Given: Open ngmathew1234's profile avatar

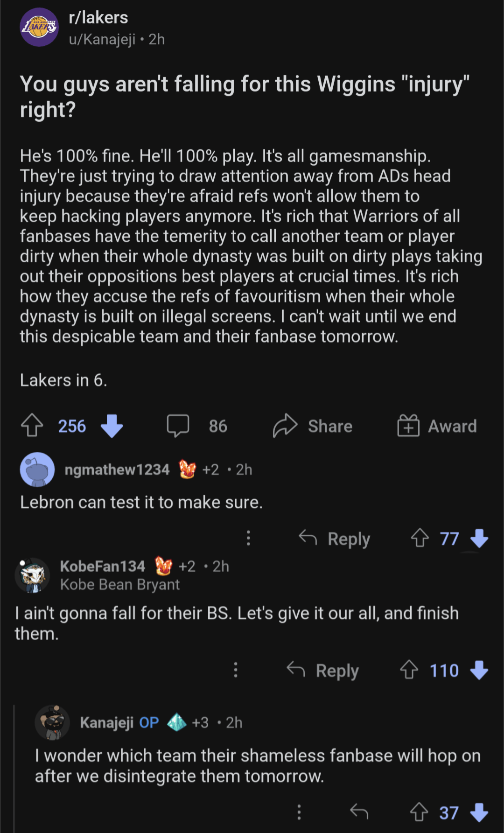Looking at the screenshot, I should click(37, 469).
